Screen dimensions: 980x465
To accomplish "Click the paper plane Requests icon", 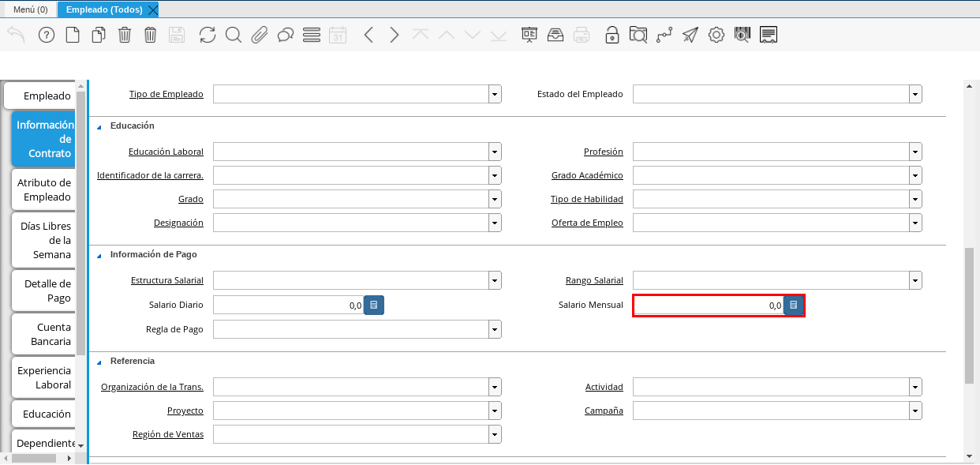I will [690, 35].
